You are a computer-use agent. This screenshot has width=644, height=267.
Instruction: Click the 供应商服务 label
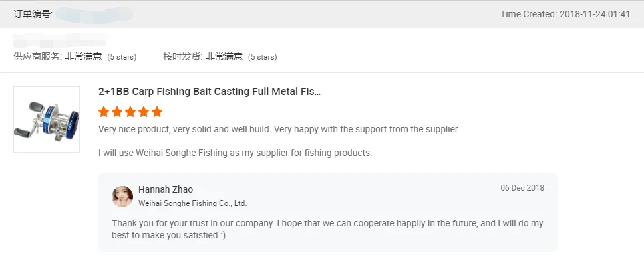point(37,57)
